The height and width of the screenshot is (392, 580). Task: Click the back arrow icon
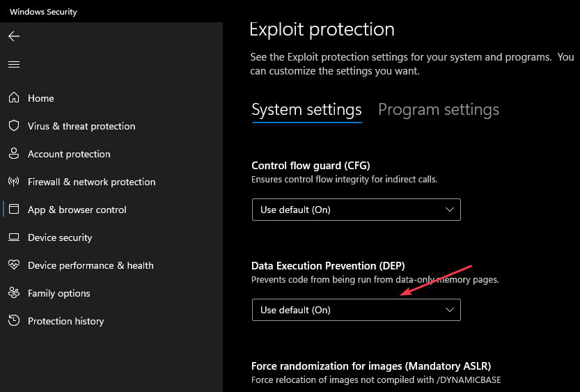click(x=14, y=36)
